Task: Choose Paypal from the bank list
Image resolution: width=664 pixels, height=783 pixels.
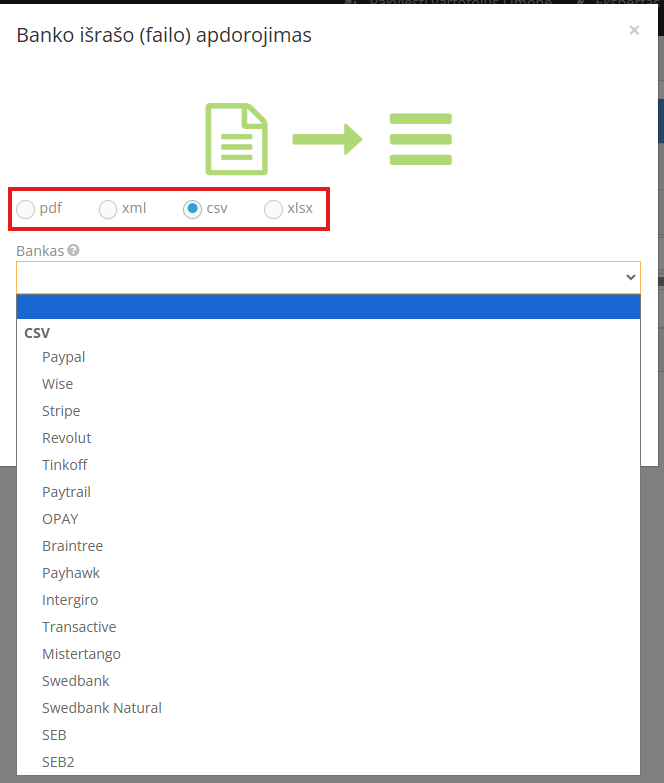Action: 328,357
